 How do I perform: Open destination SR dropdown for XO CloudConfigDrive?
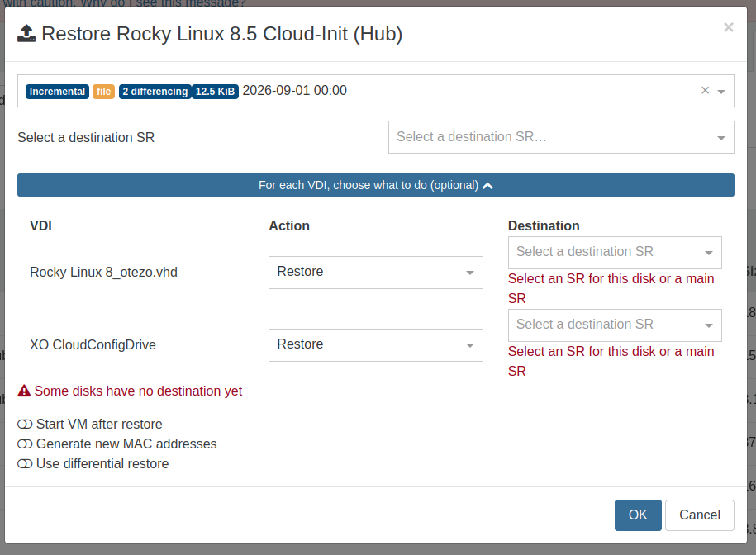[x=615, y=325]
